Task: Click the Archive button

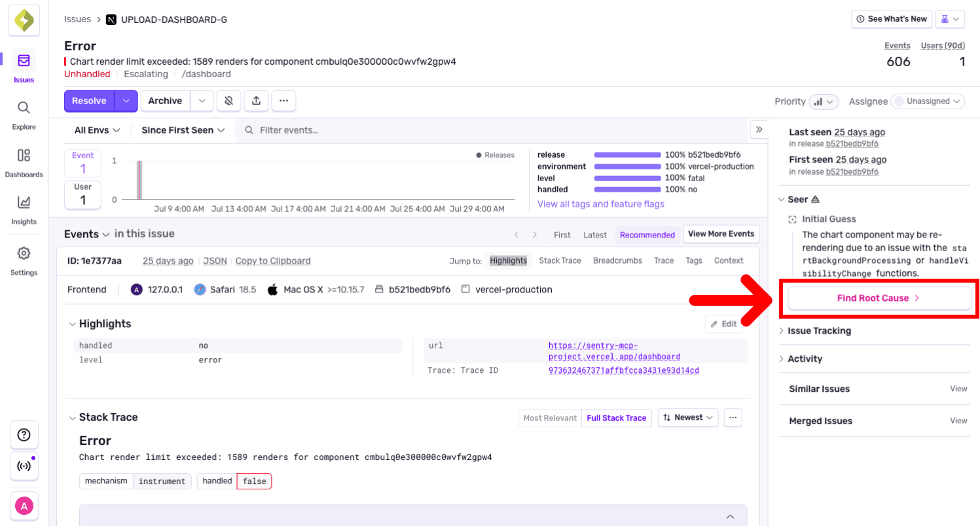Action: click(165, 101)
